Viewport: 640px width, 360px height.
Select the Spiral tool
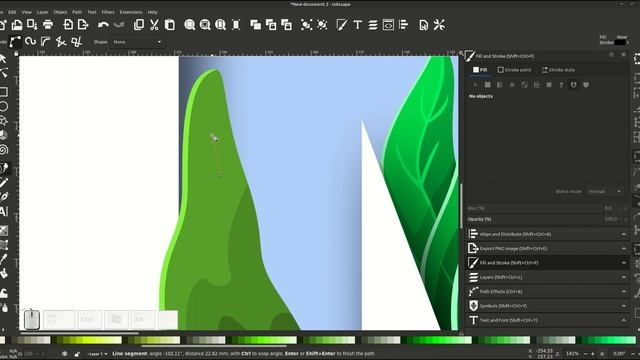(3, 150)
